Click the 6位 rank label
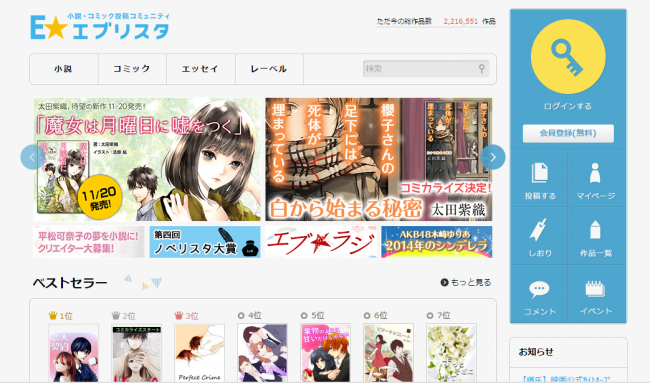This screenshot has height=383, width=650. 380,316
